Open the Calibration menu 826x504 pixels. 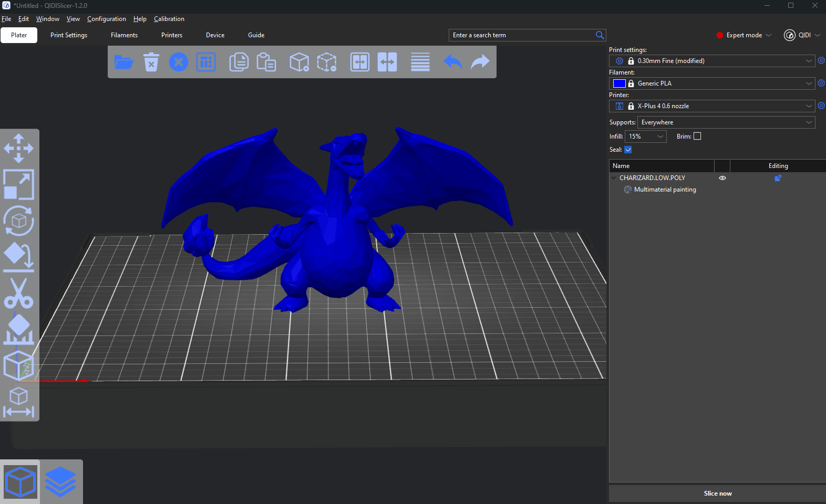169,19
